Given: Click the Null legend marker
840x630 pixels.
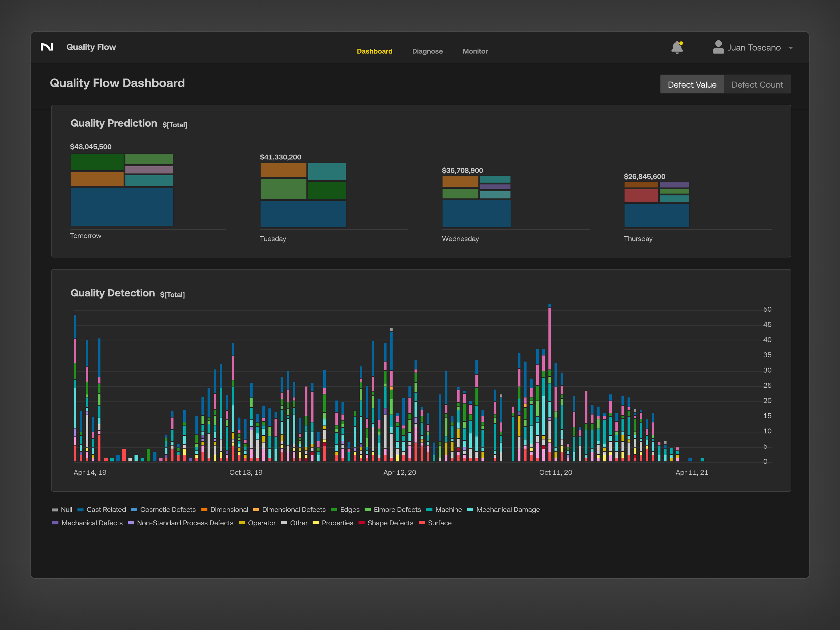Looking at the screenshot, I should pyautogui.click(x=55, y=509).
